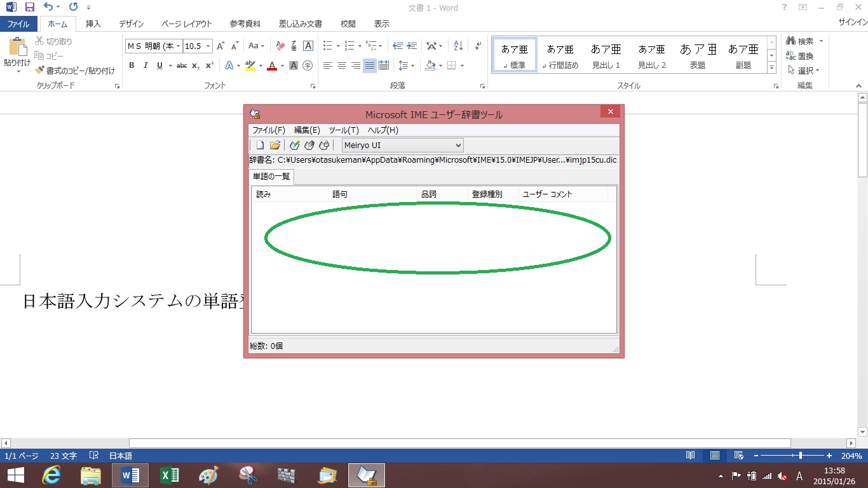Click the paste clipboard icon in Word
The height and width of the screenshot is (488, 868).
(x=17, y=48)
